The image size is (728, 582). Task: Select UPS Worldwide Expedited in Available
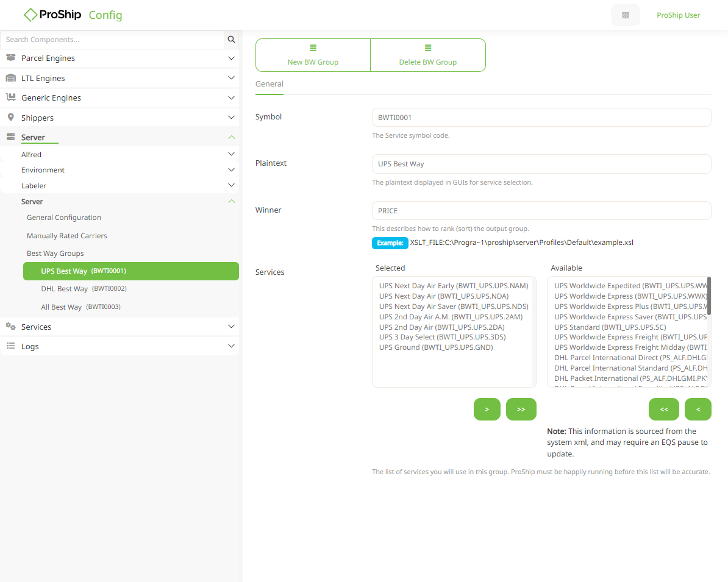point(630,286)
